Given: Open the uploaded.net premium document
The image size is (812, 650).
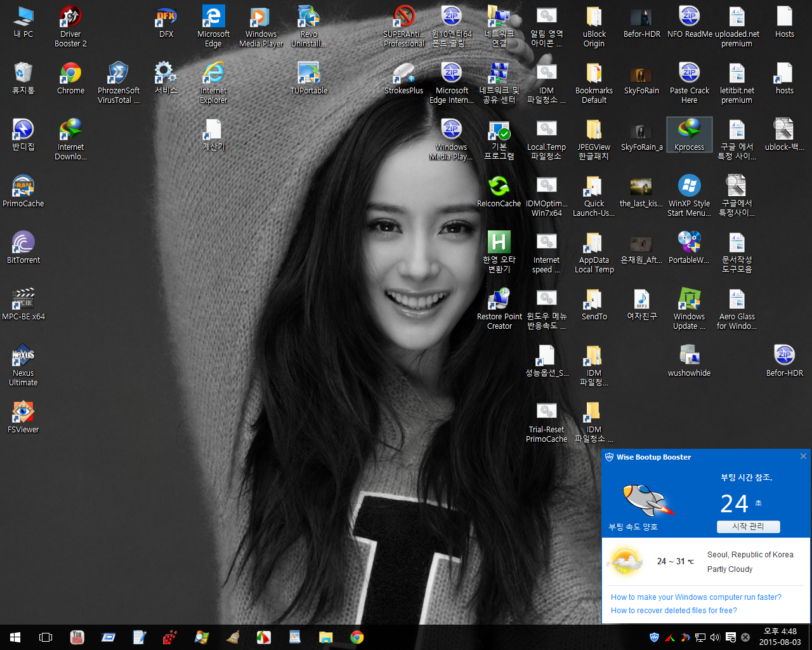Looking at the screenshot, I should (x=737, y=27).
